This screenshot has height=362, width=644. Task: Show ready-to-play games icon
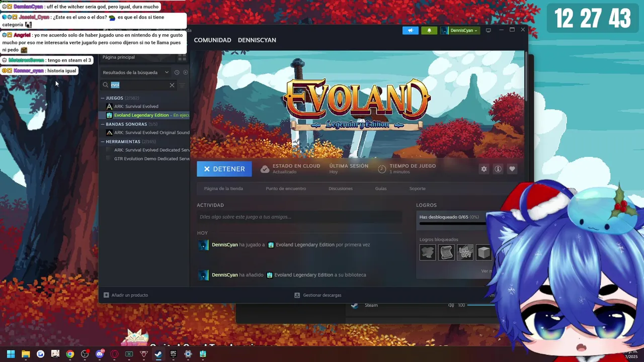(185, 72)
